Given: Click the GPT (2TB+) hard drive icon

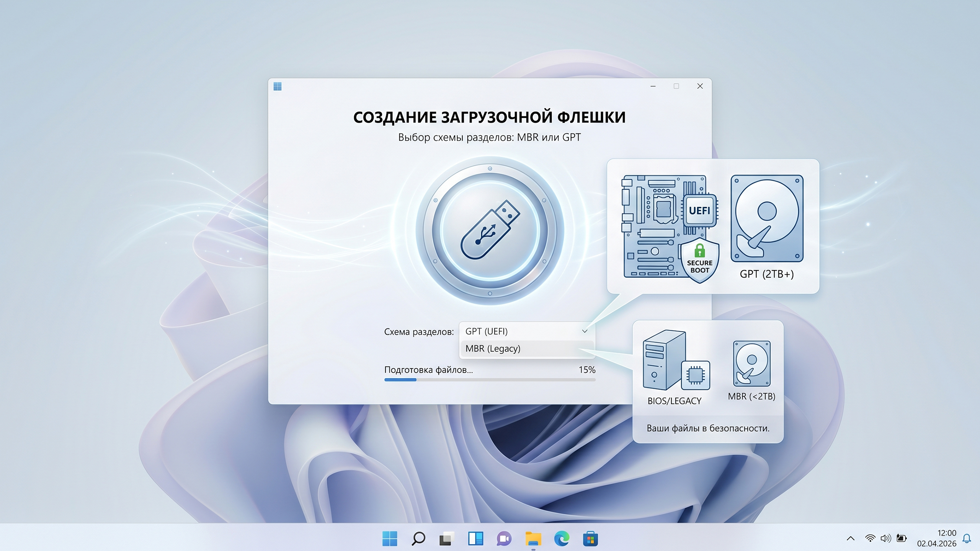Looking at the screenshot, I should (767, 218).
